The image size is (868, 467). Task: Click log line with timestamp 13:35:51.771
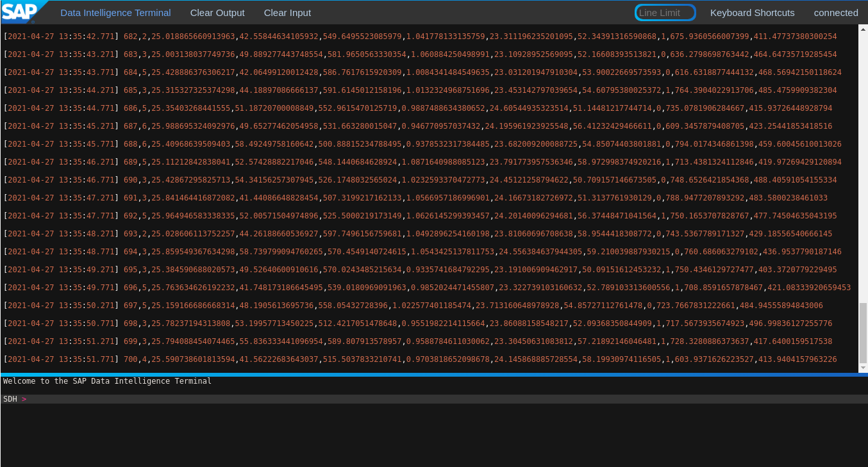click(x=420, y=359)
